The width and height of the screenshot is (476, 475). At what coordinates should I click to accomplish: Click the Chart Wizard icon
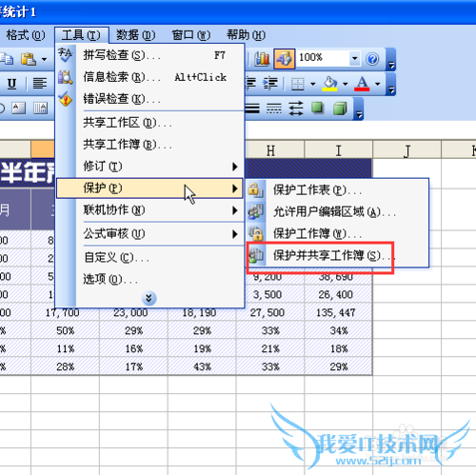(x=262, y=59)
